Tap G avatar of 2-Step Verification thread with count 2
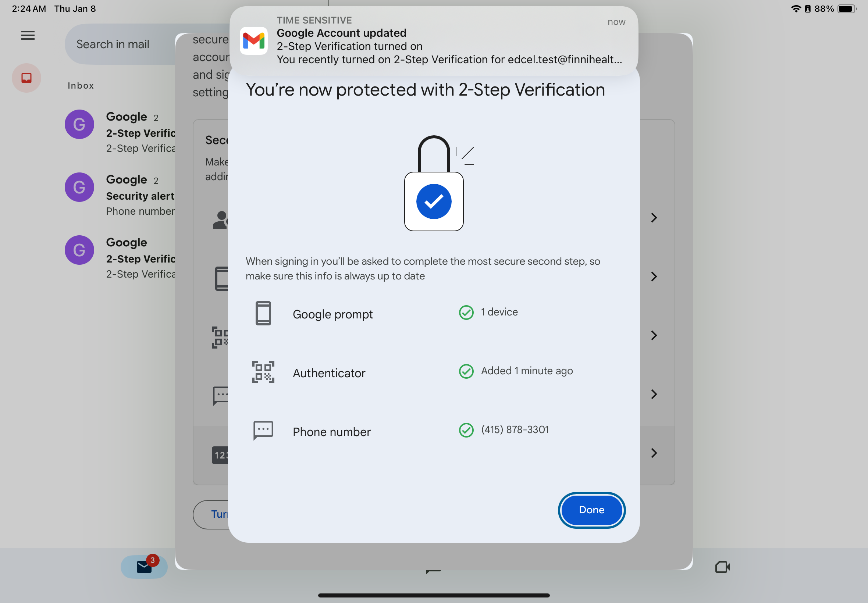 (x=79, y=124)
